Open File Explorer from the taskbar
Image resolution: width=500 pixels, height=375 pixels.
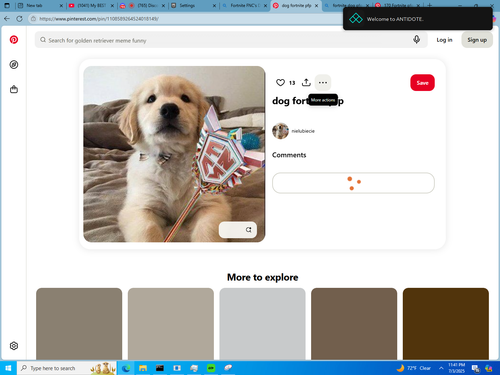coord(143,368)
